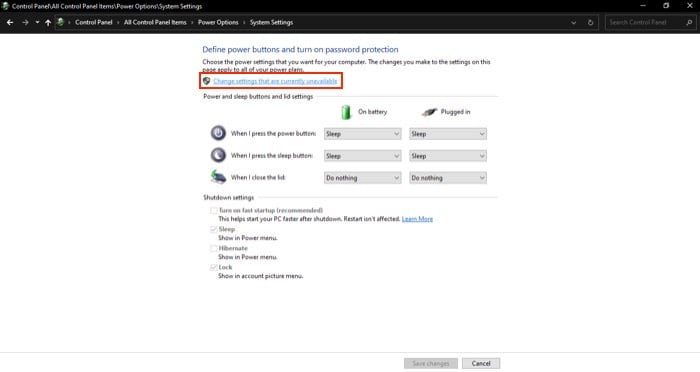Open sleep button On battery dropdown
The width and height of the screenshot is (700, 372).
point(362,156)
